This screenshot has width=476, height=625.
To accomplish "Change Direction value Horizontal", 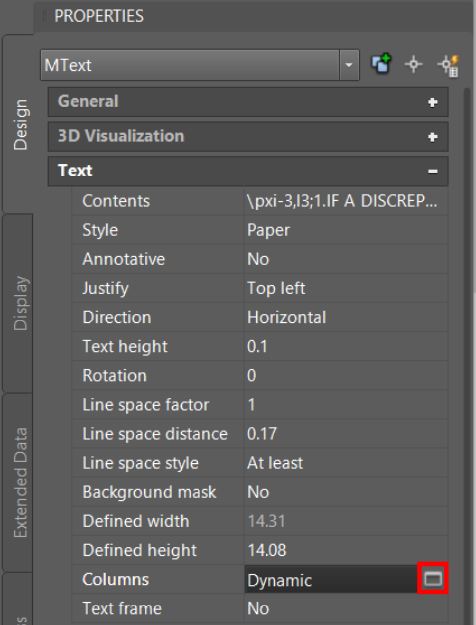I will click(x=346, y=317).
